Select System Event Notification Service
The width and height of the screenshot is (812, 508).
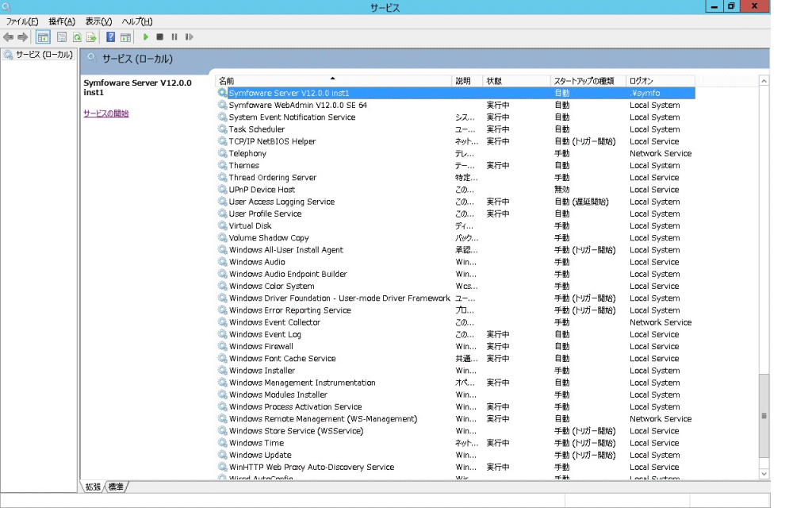click(456, 117)
